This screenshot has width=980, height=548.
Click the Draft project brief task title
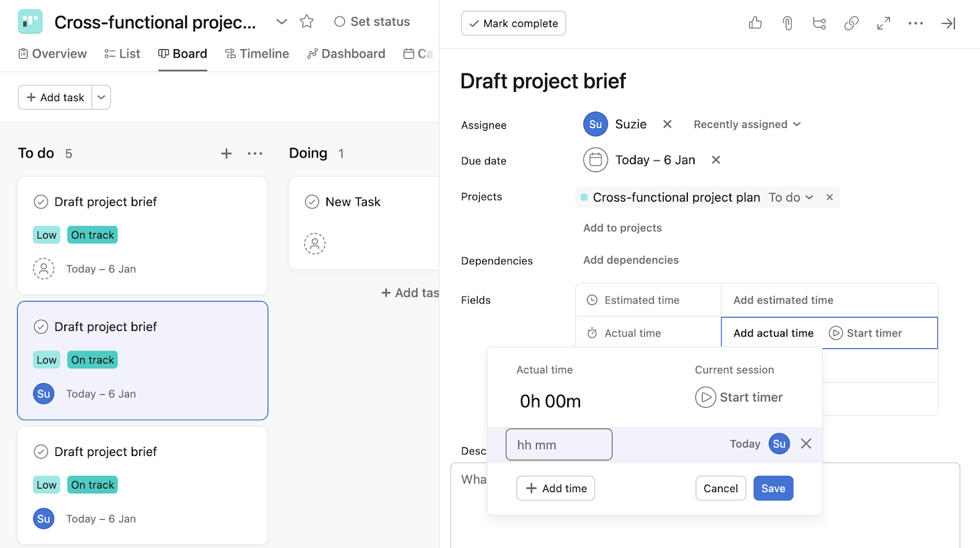pos(543,81)
